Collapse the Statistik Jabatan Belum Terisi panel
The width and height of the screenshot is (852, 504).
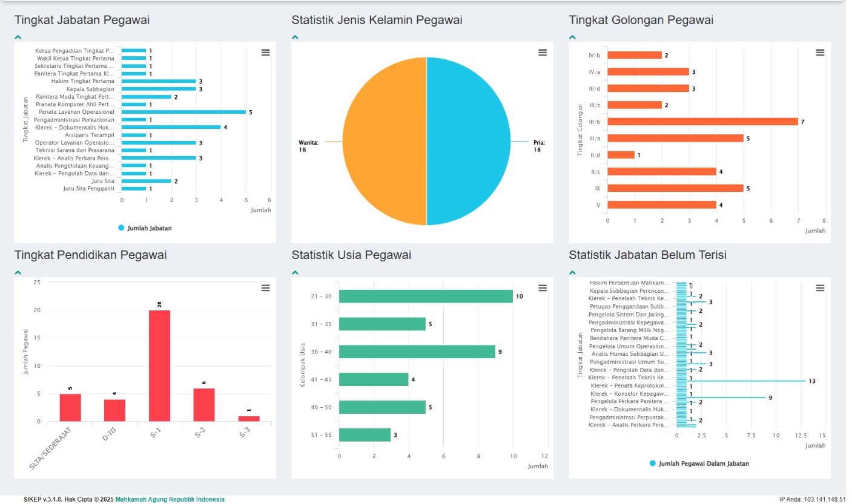[x=573, y=272]
